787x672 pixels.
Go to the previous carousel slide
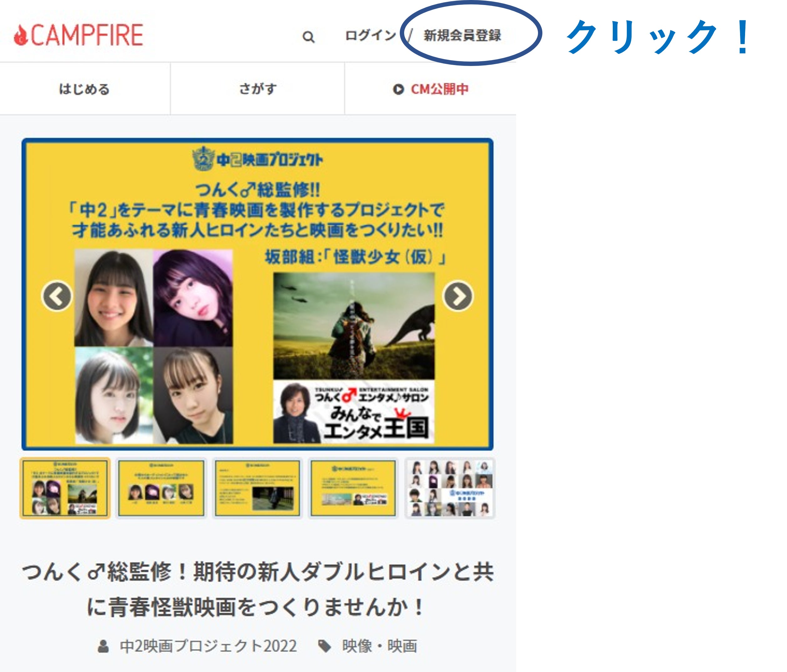coord(57,296)
